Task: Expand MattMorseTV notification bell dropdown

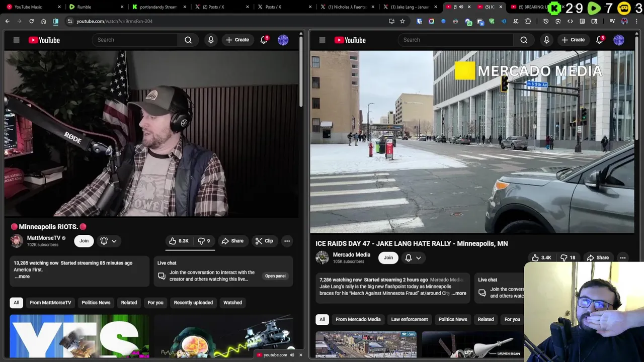Action: [108, 241]
